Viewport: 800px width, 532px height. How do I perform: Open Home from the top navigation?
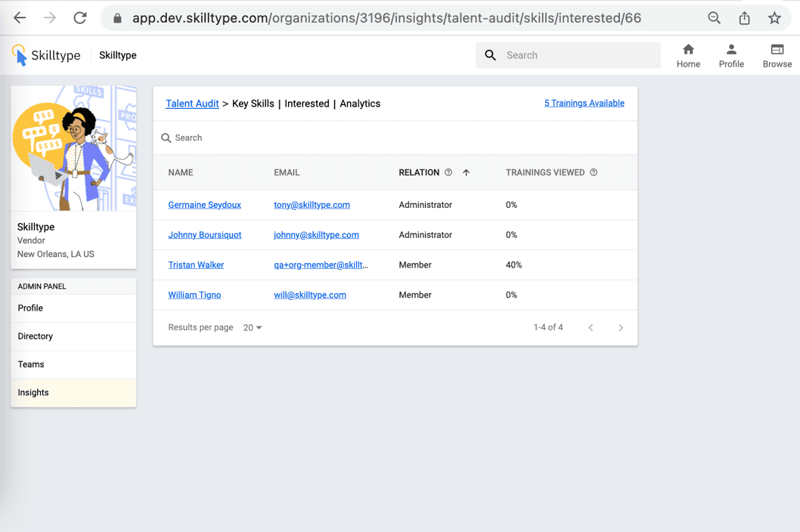pos(688,56)
